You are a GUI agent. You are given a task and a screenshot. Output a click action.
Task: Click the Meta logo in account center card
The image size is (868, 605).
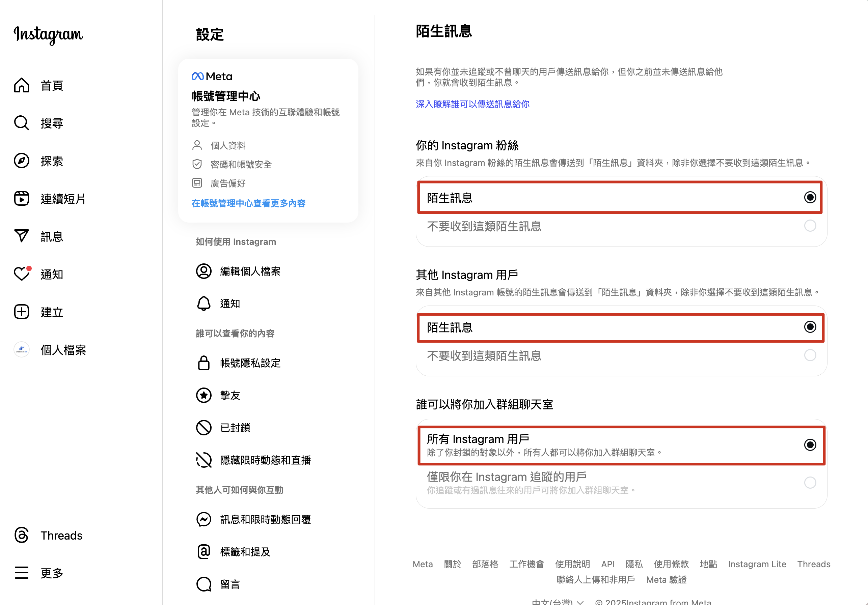tap(212, 76)
